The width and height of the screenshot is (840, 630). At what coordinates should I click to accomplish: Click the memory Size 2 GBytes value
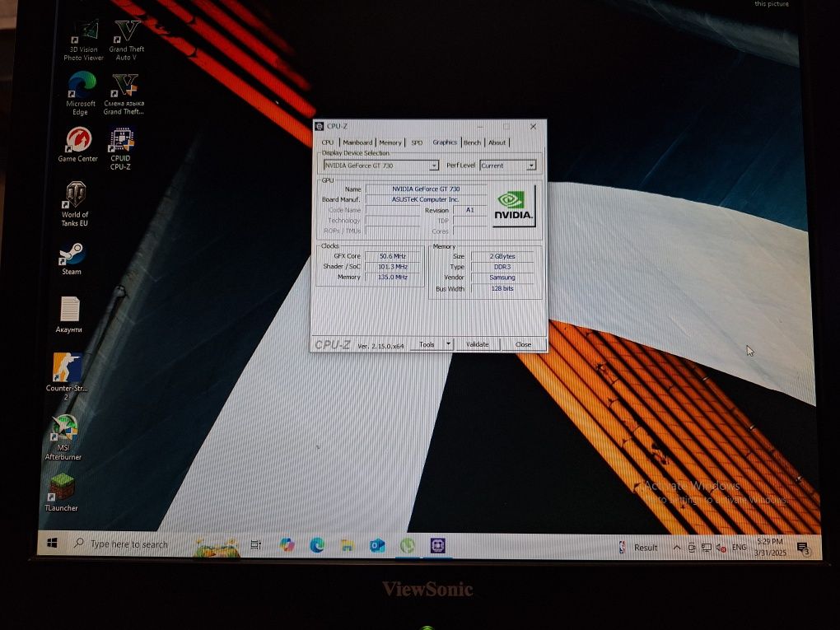click(502, 257)
